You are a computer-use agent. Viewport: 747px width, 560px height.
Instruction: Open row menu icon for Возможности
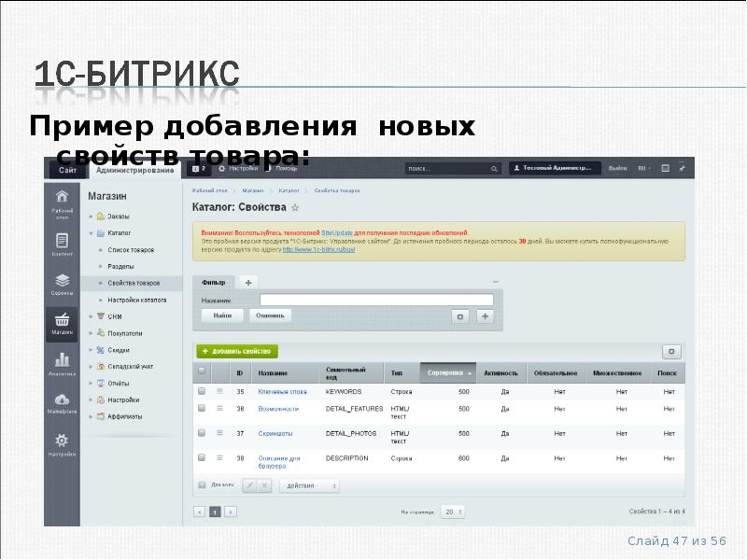point(219,408)
